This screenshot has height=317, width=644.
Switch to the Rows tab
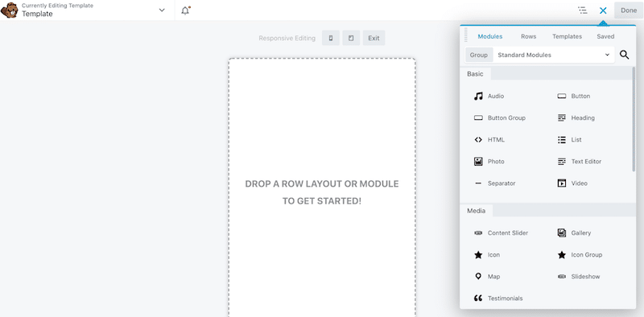tap(528, 36)
